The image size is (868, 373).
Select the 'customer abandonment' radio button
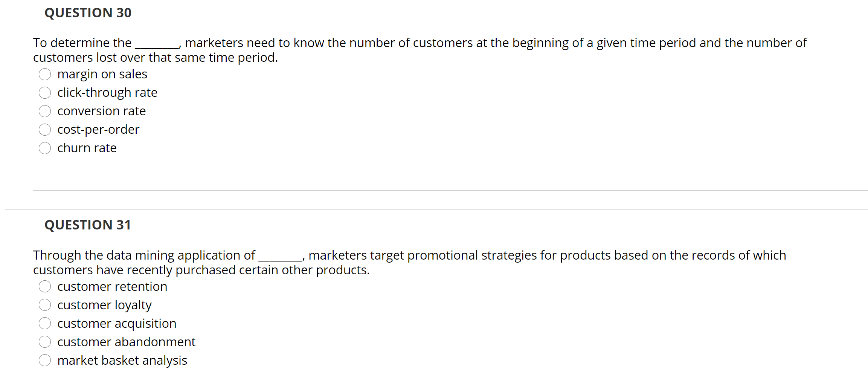[x=45, y=342]
